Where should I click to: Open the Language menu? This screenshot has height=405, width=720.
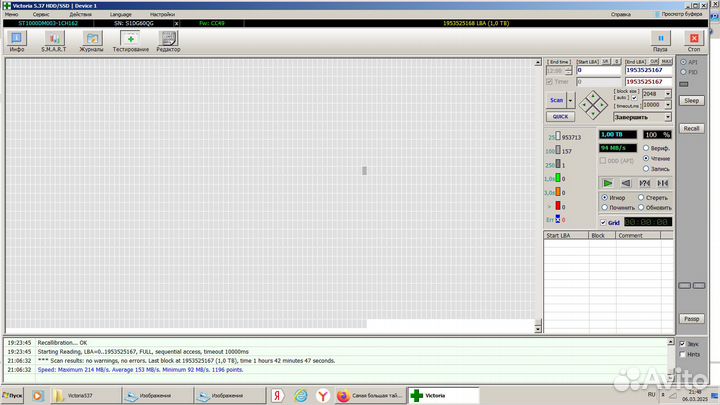pyautogui.click(x=120, y=15)
